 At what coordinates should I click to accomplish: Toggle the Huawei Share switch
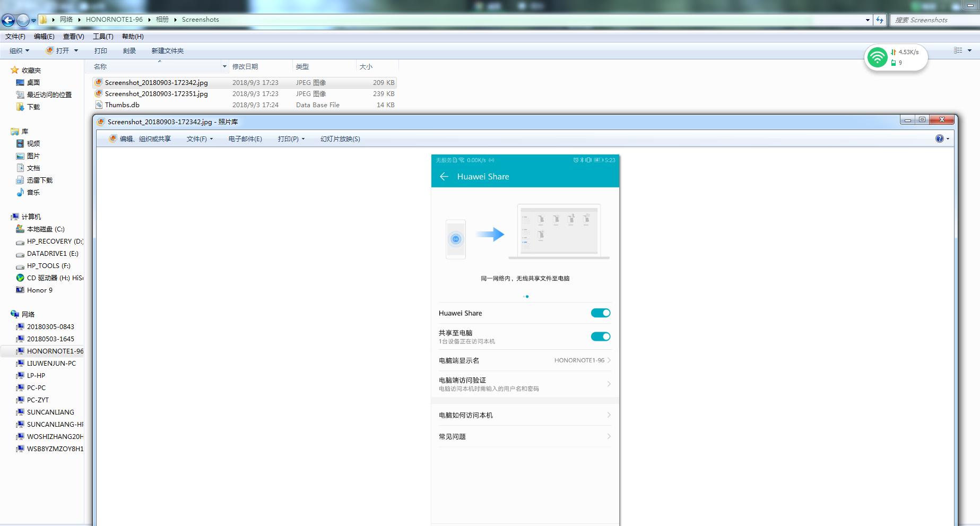tap(601, 313)
